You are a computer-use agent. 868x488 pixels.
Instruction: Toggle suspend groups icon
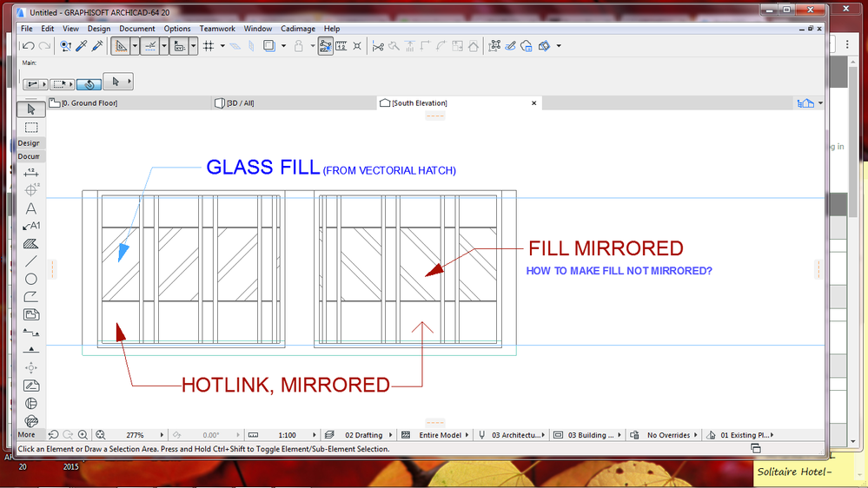494,46
